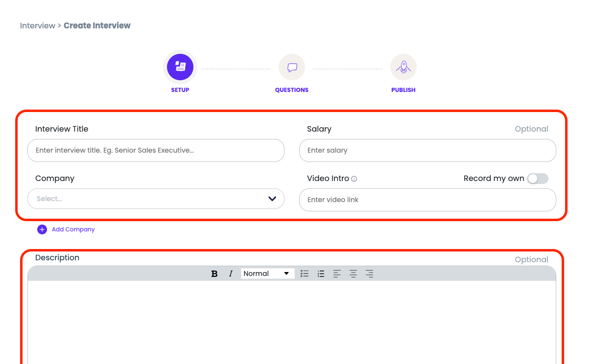Image resolution: width=593 pixels, height=364 pixels.
Task: Center align the description text
Action: (353, 274)
